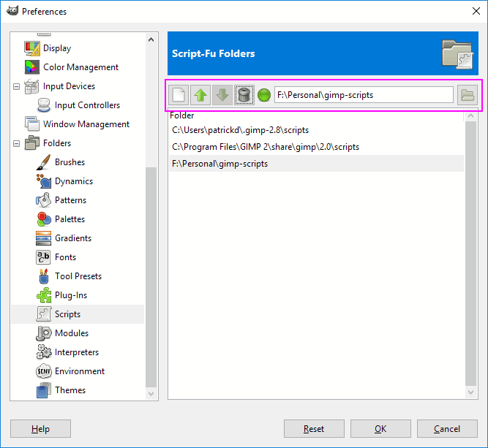Move selected folder up with green arrow
This screenshot has height=448, width=488.
click(x=200, y=95)
